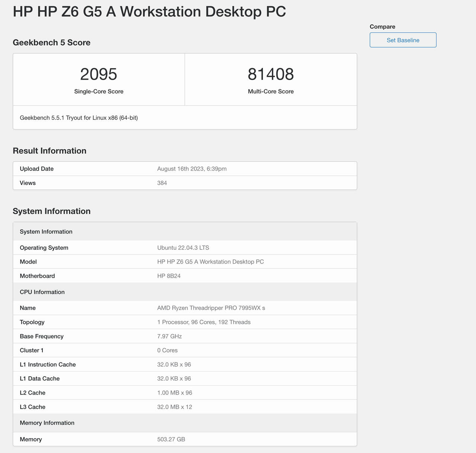Select the views count 384
476x453 pixels.
click(x=162, y=183)
